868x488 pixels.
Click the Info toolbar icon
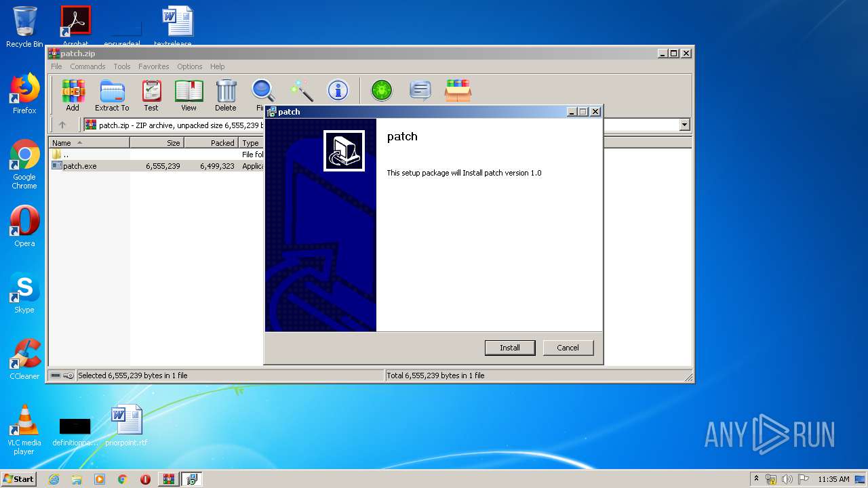(x=338, y=90)
